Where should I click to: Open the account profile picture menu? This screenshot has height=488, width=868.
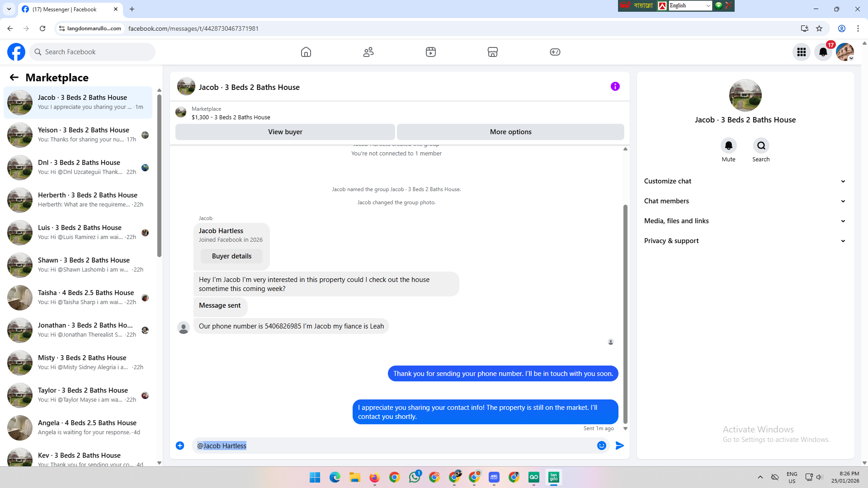point(845,52)
